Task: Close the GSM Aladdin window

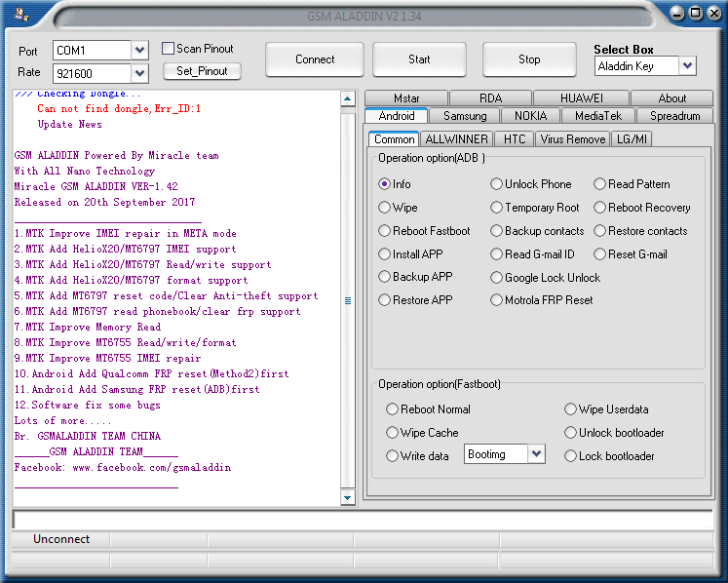Action: [x=714, y=13]
